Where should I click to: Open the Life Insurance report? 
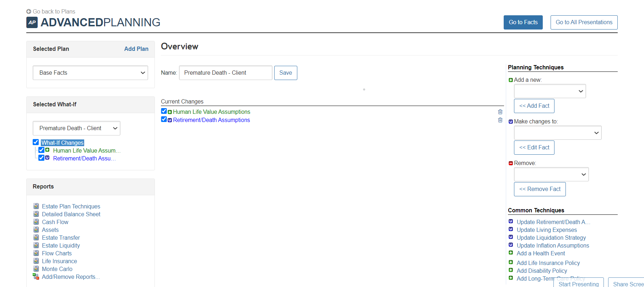pyautogui.click(x=59, y=261)
